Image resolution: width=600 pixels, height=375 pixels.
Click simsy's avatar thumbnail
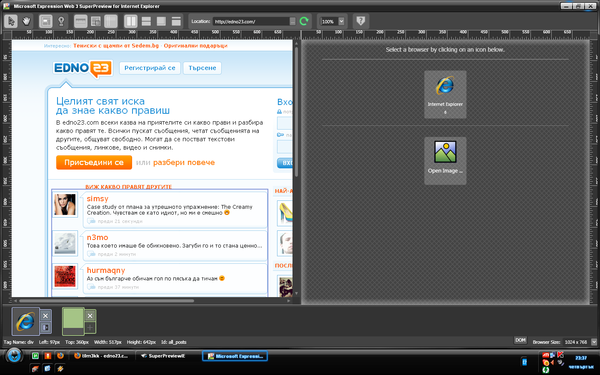tap(65, 205)
